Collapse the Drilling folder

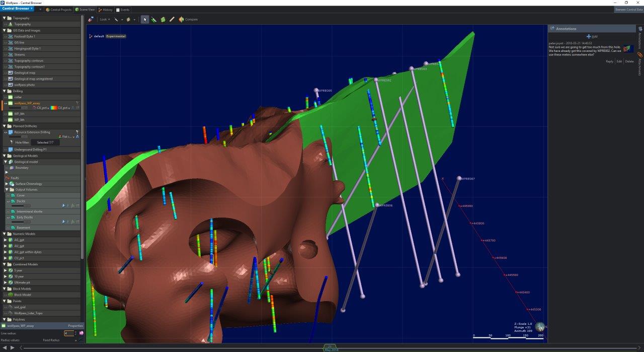click(x=4, y=91)
